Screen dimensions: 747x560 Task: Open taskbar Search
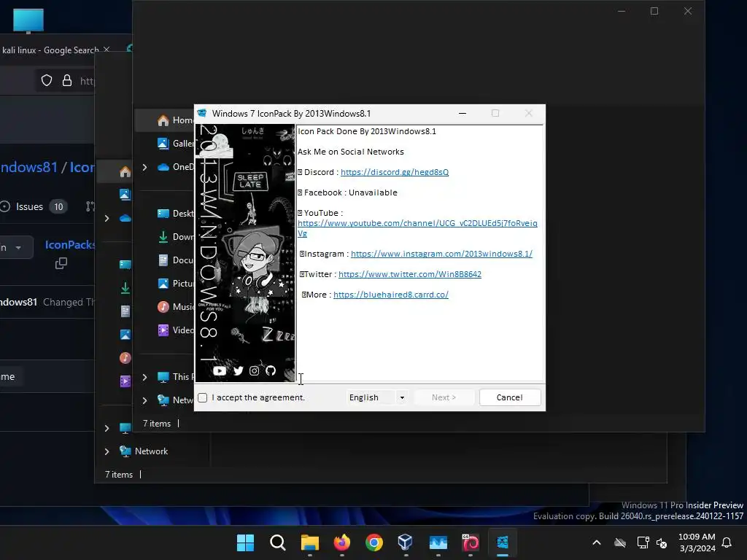point(278,542)
